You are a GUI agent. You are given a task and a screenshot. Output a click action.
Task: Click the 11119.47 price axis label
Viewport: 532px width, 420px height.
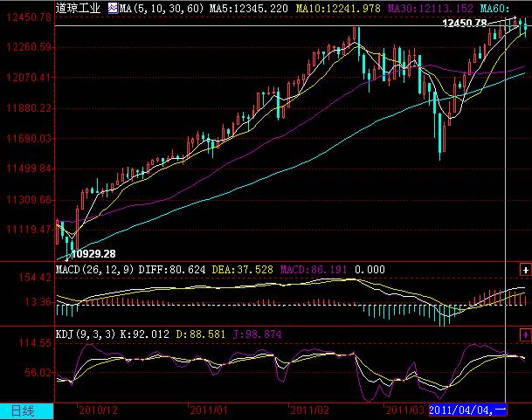[29, 230]
